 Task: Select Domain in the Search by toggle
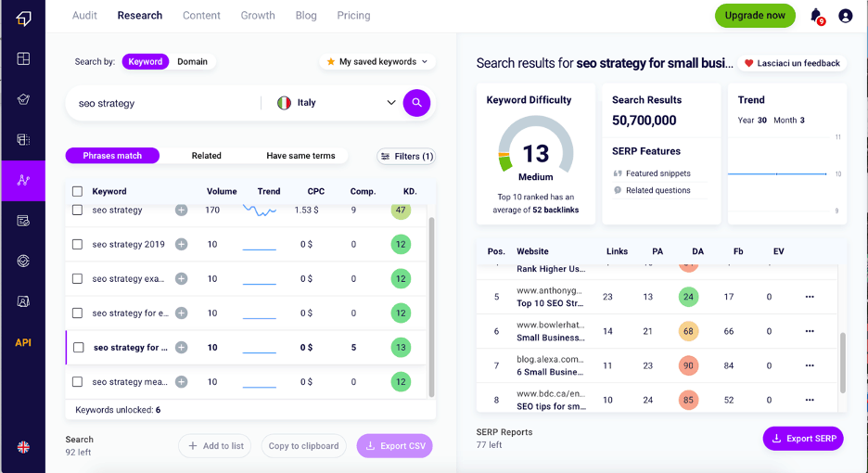point(193,62)
